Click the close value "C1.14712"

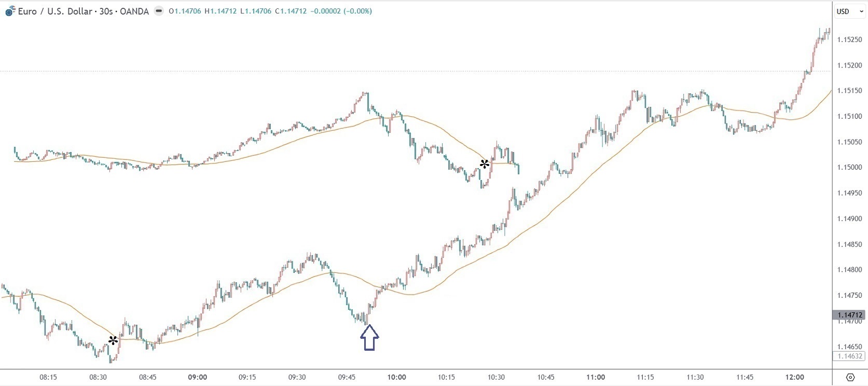point(291,11)
